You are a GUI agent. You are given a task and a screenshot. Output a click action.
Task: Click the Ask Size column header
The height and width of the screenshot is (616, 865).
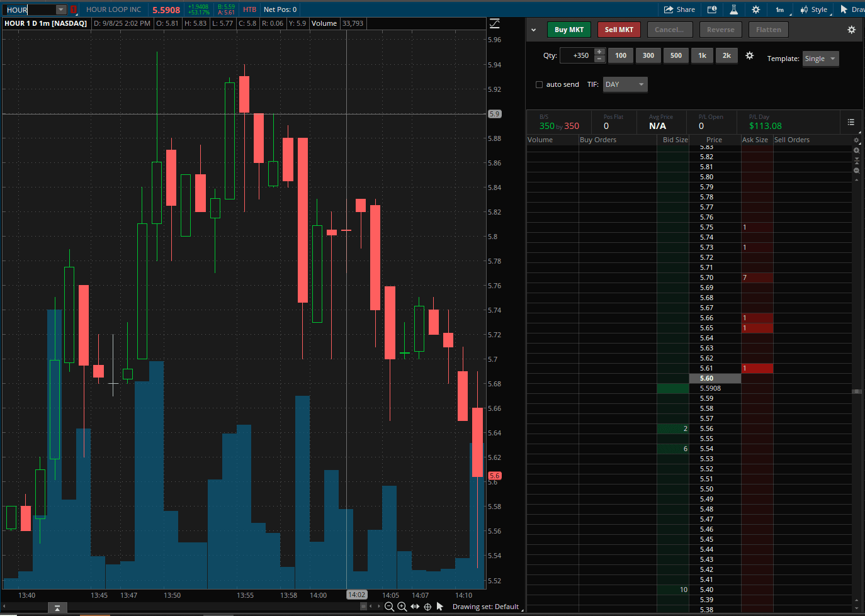tap(757, 140)
